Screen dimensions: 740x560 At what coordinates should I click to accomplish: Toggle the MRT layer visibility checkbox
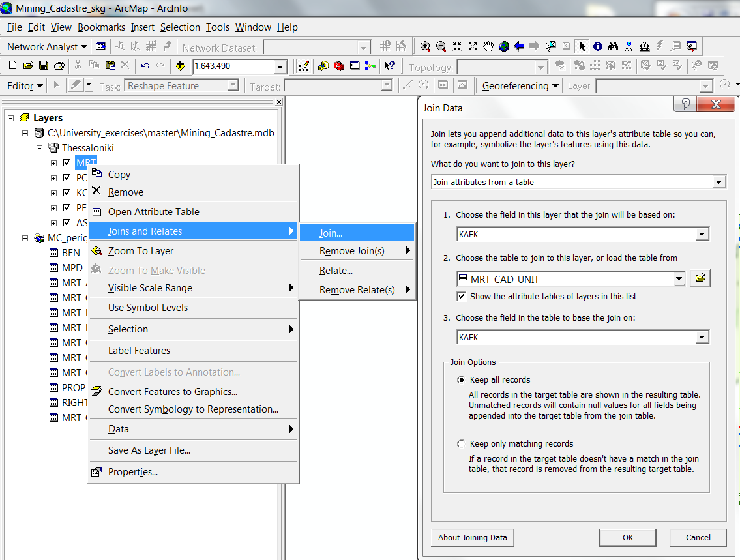tap(67, 163)
